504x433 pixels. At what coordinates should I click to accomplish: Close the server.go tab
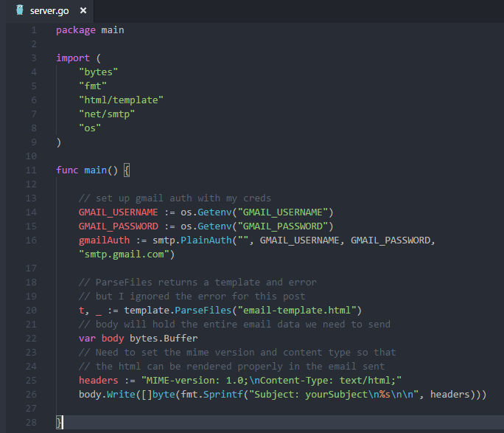[83, 11]
